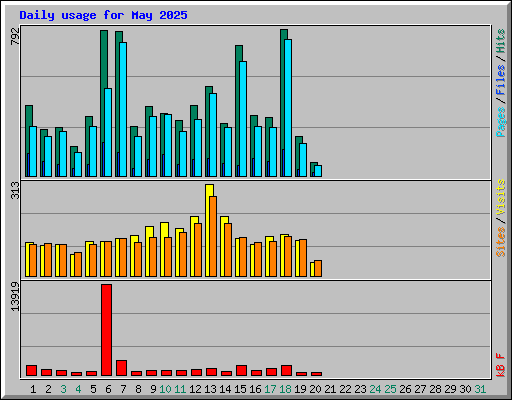Image resolution: width=512 pixels, height=400 pixels.
Task: Click day 30 on the x-axis
Action: click(x=465, y=389)
